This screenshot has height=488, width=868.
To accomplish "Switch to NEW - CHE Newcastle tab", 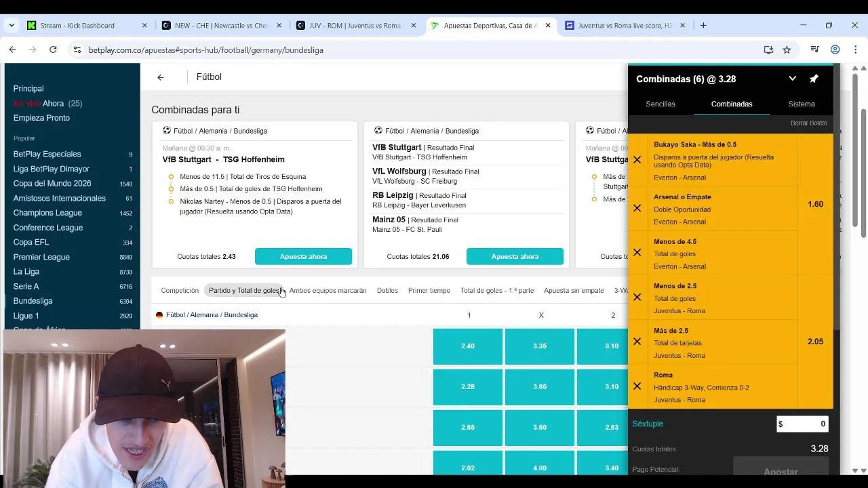I will 220,25.
